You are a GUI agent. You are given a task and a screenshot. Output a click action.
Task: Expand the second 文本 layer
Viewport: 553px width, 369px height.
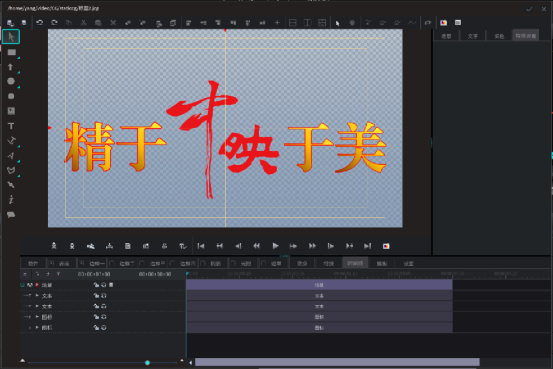click(37, 306)
